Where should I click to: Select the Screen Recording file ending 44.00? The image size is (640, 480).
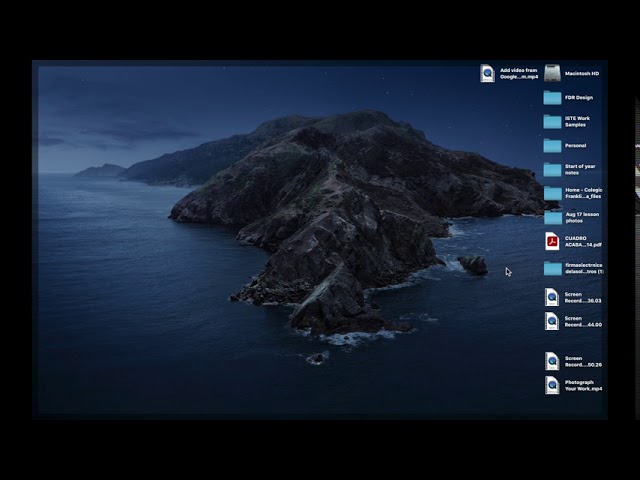tap(552, 321)
